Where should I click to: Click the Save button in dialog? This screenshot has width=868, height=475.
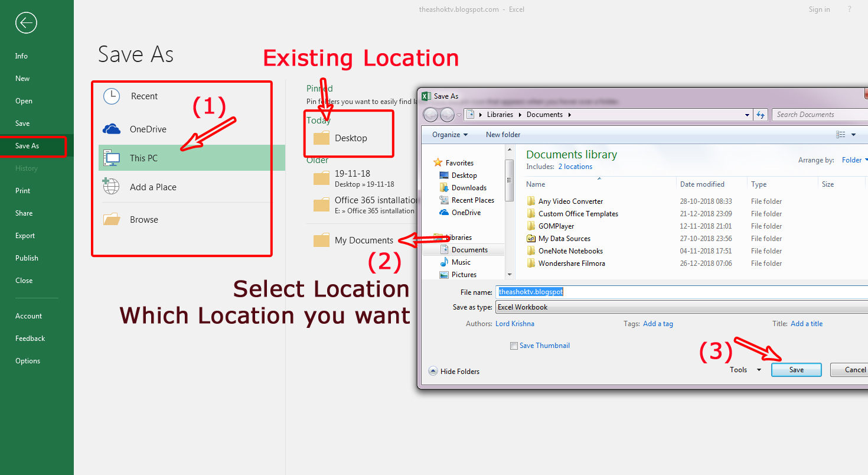point(796,370)
